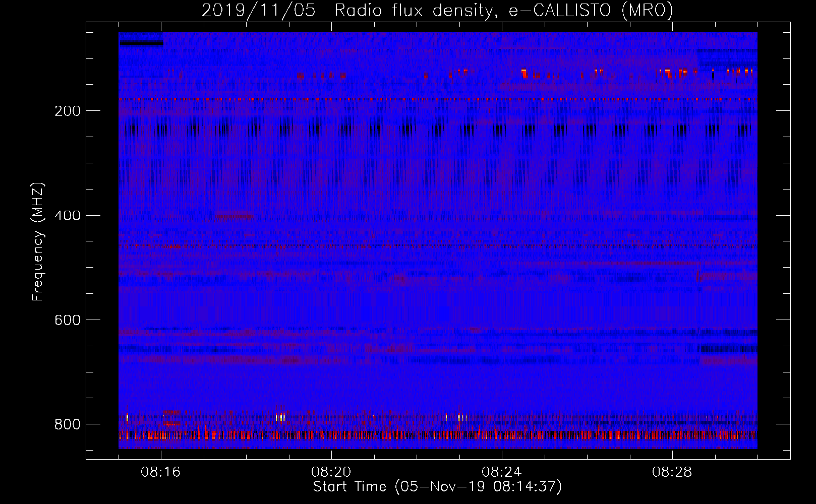
Task: Select the Start Time axis caption
Action: coord(437,487)
